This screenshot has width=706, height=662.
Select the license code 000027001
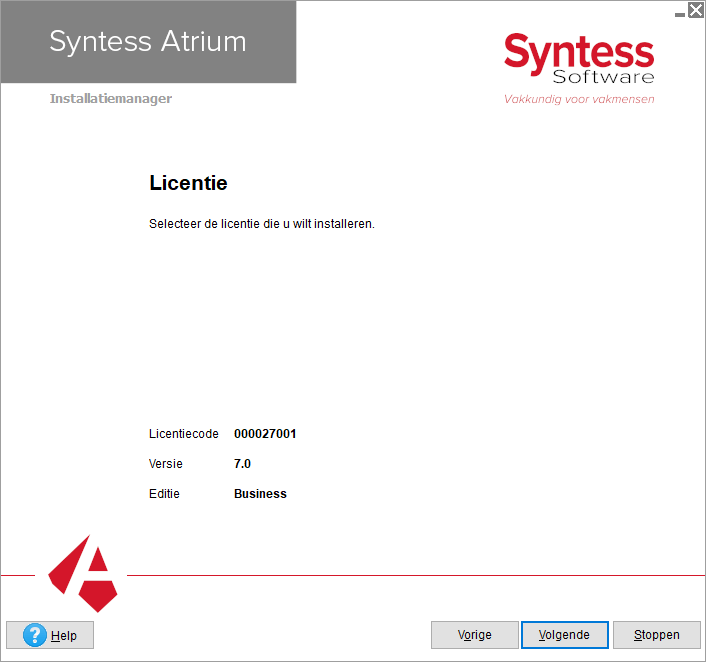pyautogui.click(x=265, y=434)
